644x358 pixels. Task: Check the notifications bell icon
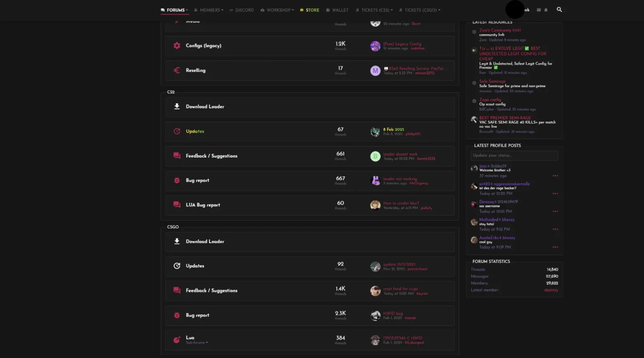click(x=546, y=10)
